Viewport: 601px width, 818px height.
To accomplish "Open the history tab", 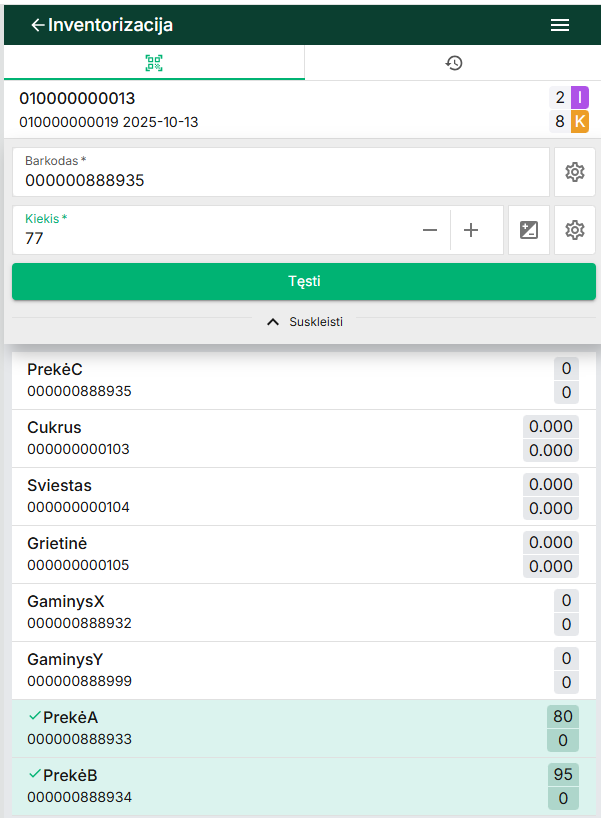I will pos(454,63).
